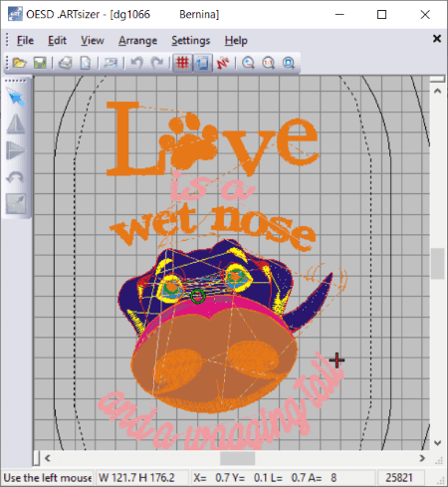Click the green circle marker on the dog
Screen dimensions: 448x487
click(x=198, y=296)
